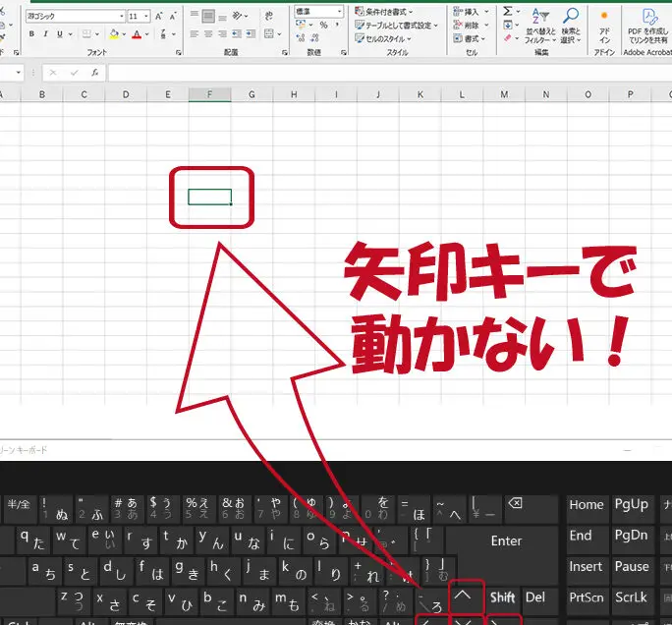This screenshot has height=625, width=672.
Task: Open the font size dropdown showing 11
Action: pyautogui.click(x=146, y=17)
